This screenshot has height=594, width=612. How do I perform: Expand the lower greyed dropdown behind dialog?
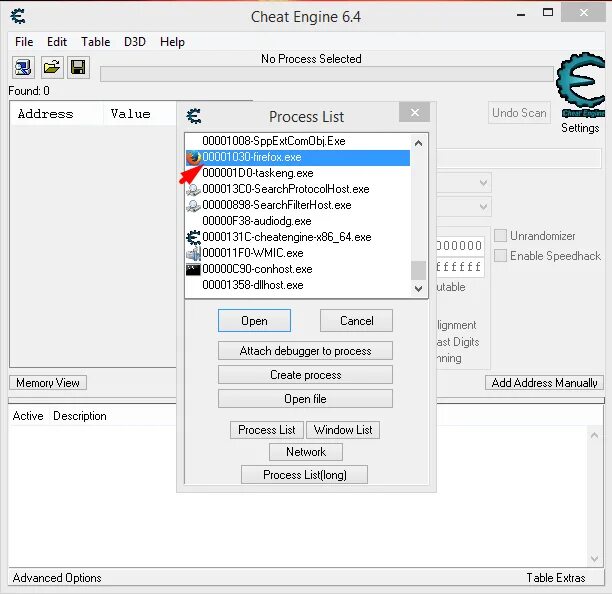click(483, 206)
